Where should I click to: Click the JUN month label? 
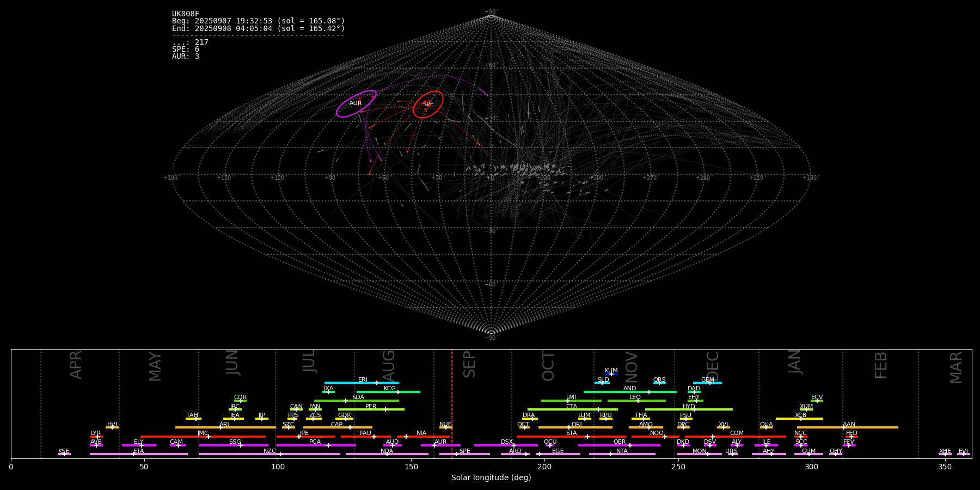pyautogui.click(x=232, y=363)
